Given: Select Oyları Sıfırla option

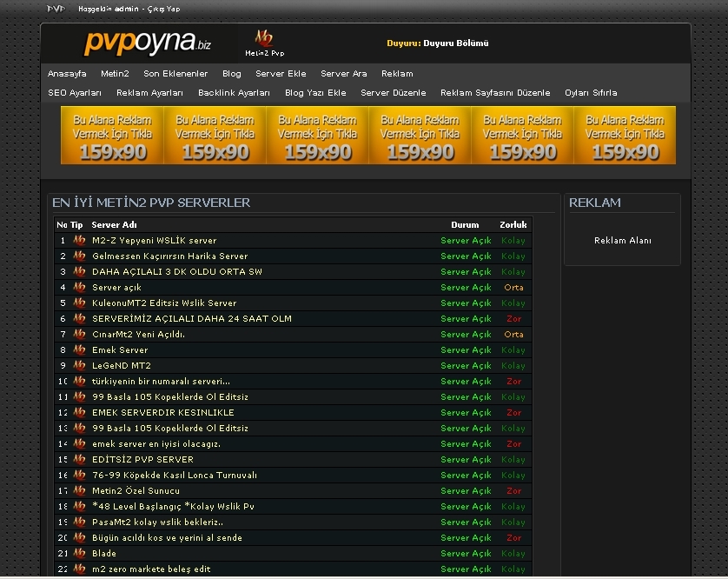Looking at the screenshot, I should (591, 93).
